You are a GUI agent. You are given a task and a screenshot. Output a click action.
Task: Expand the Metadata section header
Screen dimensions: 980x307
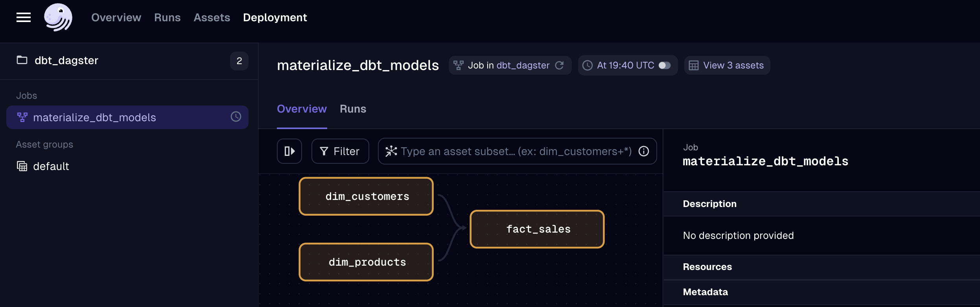[822, 292]
